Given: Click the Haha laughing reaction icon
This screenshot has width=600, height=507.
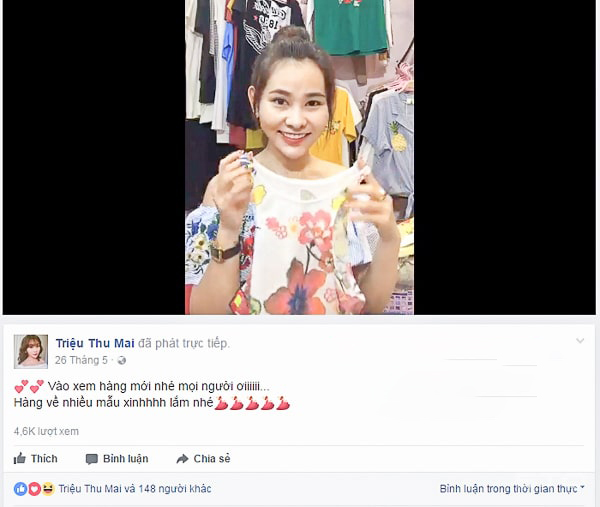Looking at the screenshot, I should pos(48,489).
